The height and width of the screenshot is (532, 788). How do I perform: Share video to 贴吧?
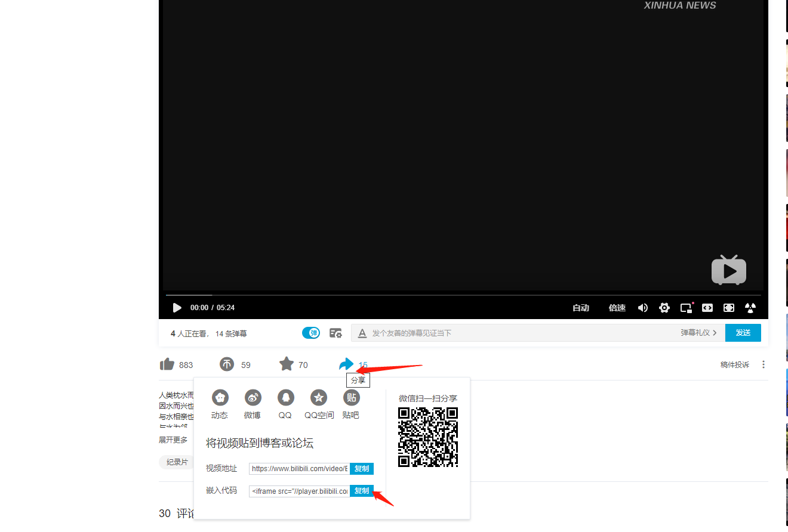coord(351,398)
